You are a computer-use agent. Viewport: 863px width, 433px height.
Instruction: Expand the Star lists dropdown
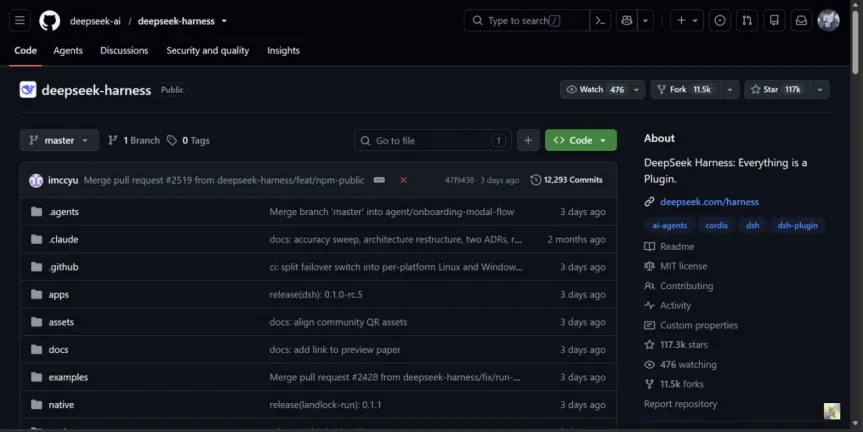[820, 90]
